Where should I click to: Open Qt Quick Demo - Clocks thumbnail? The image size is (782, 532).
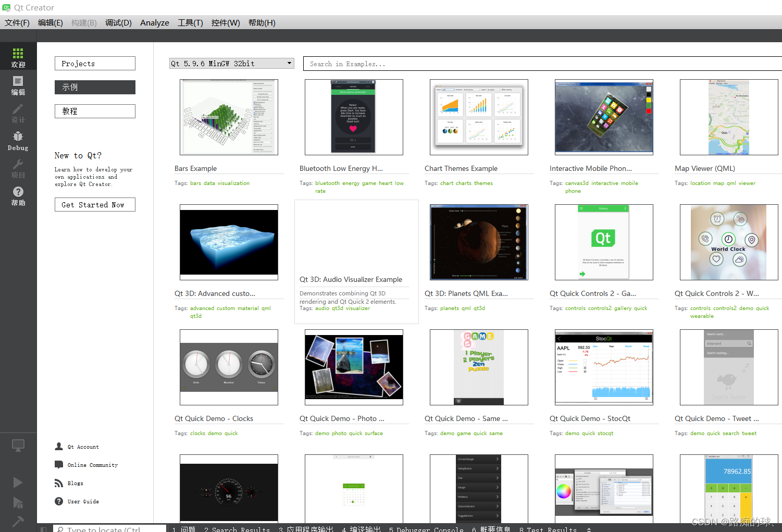click(229, 367)
